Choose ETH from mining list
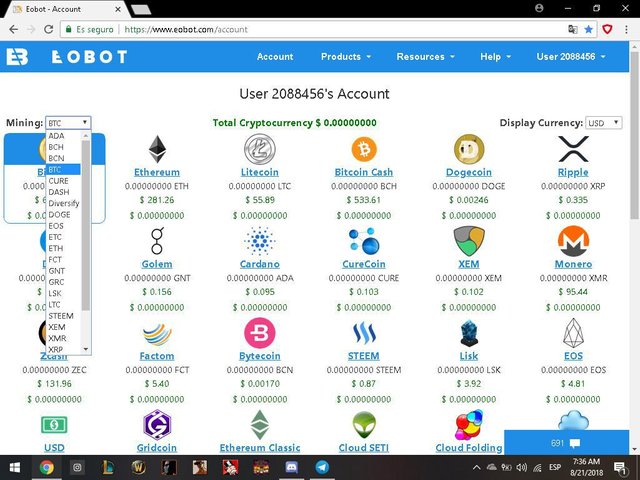The height and width of the screenshot is (480, 640). (64, 248)
